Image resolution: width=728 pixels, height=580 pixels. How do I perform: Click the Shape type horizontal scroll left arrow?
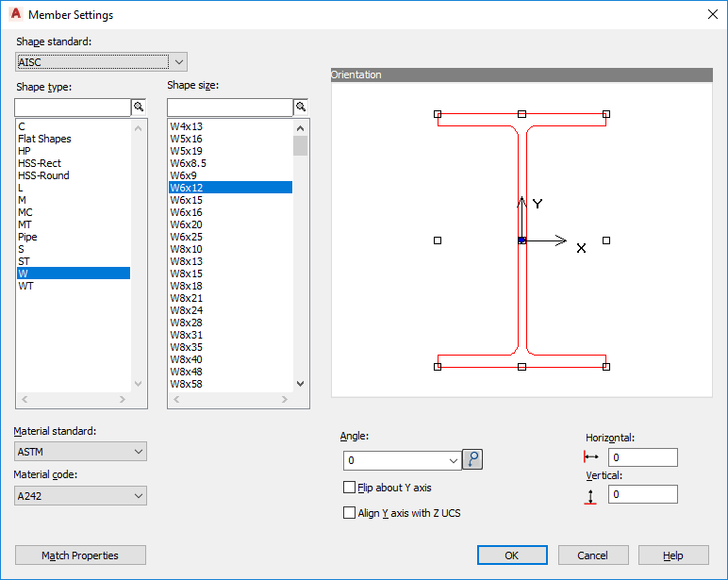click(25, 399)
